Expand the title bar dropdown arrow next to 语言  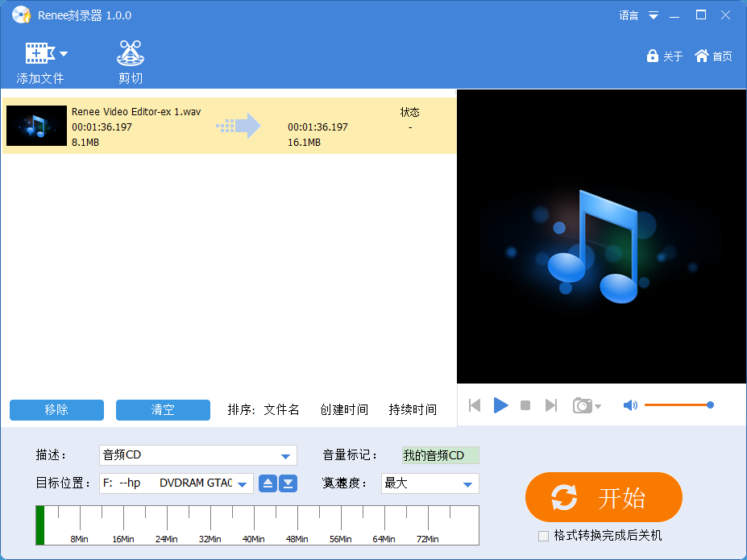click(x=654, y=16)
